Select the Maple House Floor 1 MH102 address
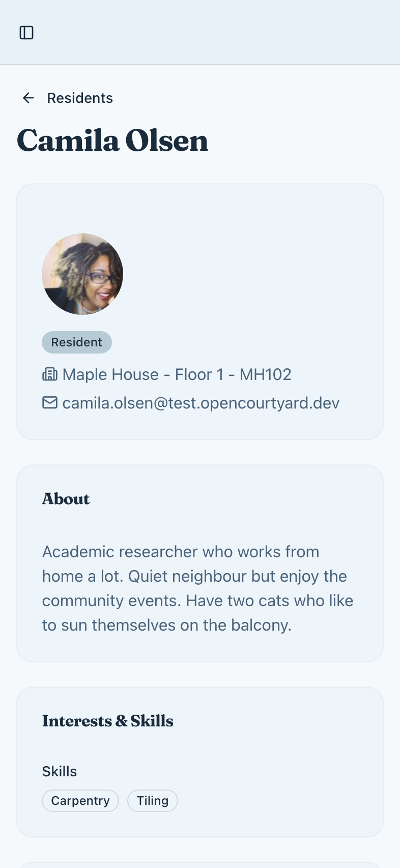 pyautogui.click(x=177, y=374)
